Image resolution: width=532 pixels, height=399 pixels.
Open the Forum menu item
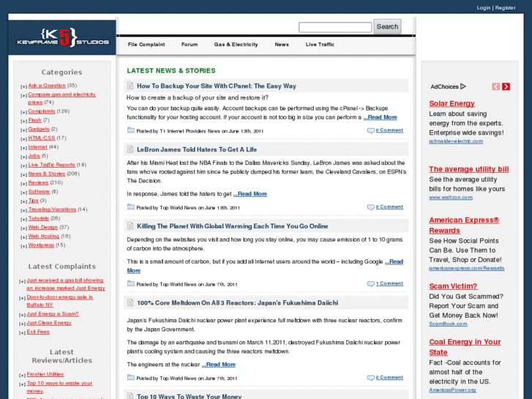190,45
